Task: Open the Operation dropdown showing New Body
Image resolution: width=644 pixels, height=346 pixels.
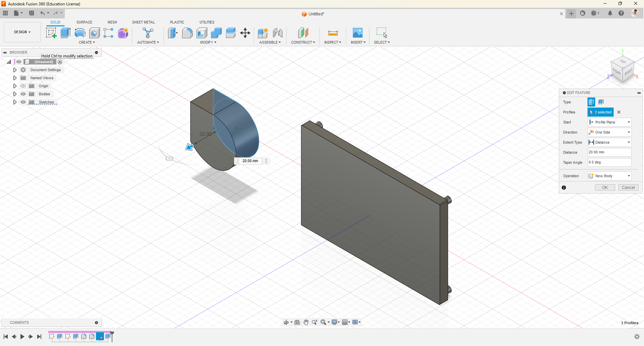Action: [x=609, y=176]
